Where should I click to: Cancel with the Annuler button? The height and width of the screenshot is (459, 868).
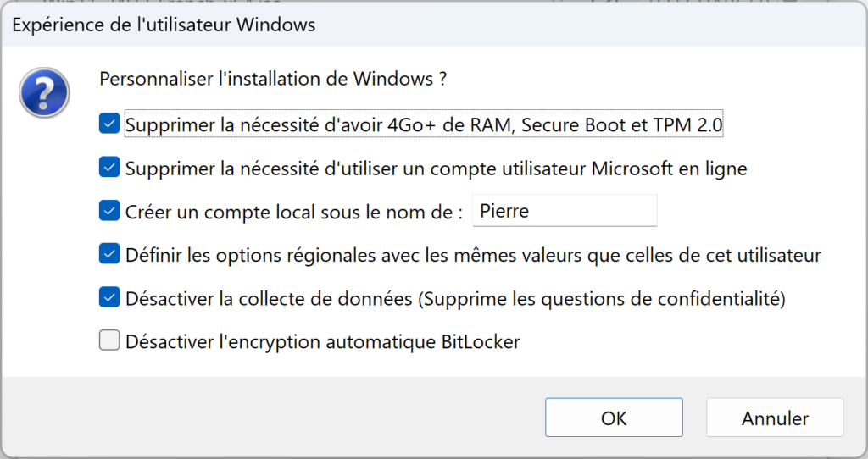point(775,418)
